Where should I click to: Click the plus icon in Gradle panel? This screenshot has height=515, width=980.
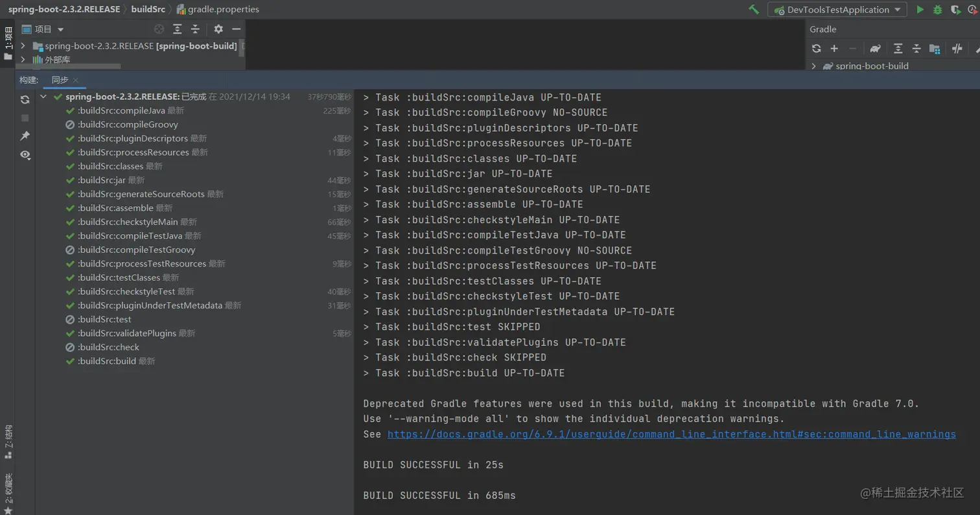(834, 49)
